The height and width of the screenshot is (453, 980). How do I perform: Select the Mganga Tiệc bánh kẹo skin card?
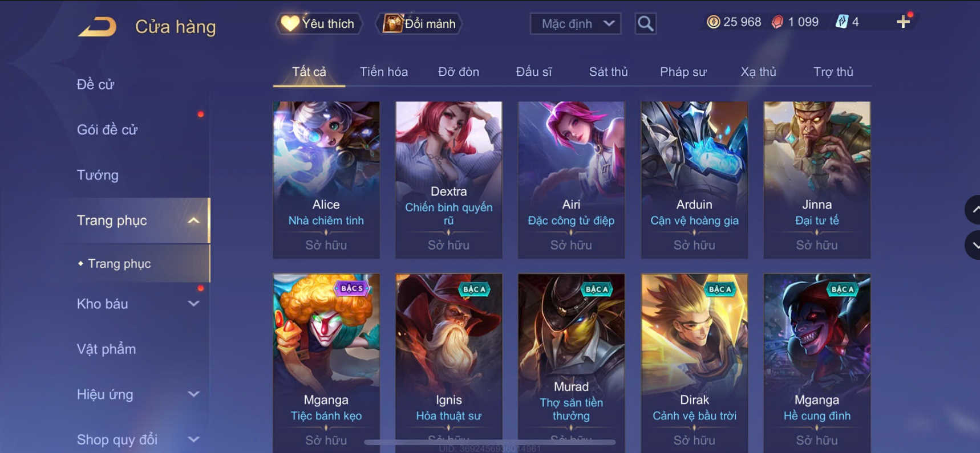click(x=326, y=363)
